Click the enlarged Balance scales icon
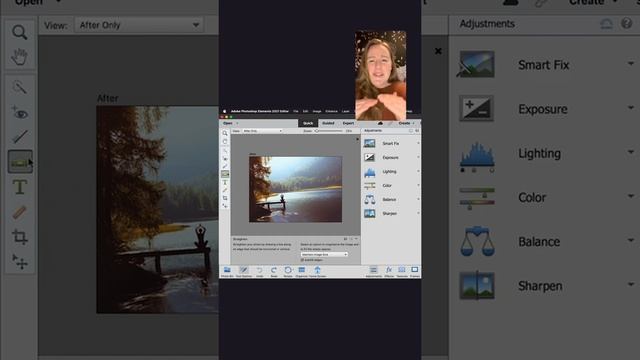 point(477,242)
